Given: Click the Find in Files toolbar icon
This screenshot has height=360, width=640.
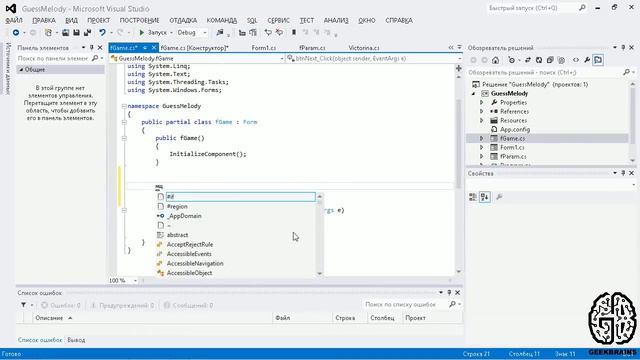Looking at the screenshot, I should (x=220, y=33).
